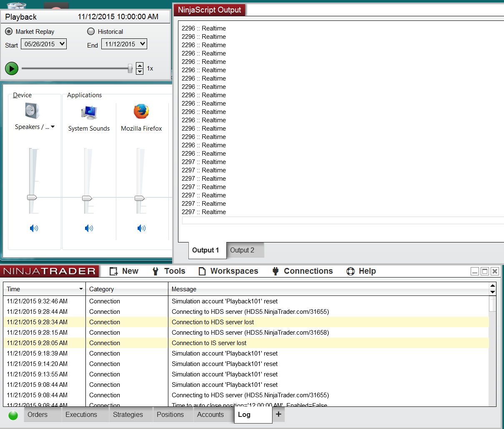Open the Time column sort dropdown arrow
This screenshot has height=429, width=504.
pos(81,289)
